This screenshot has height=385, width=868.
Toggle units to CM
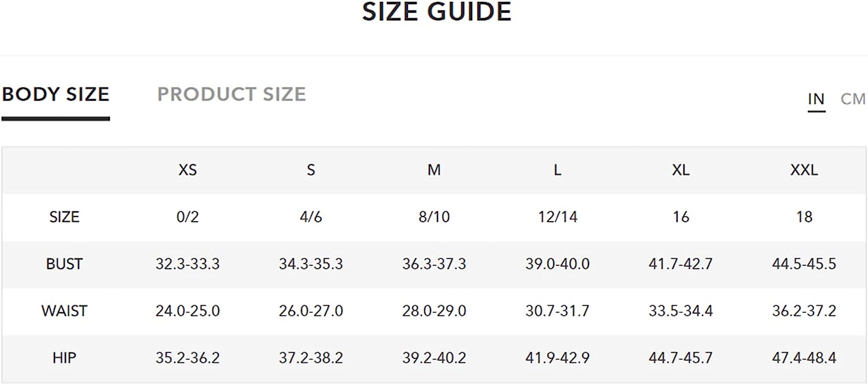(x=853, y=99)
